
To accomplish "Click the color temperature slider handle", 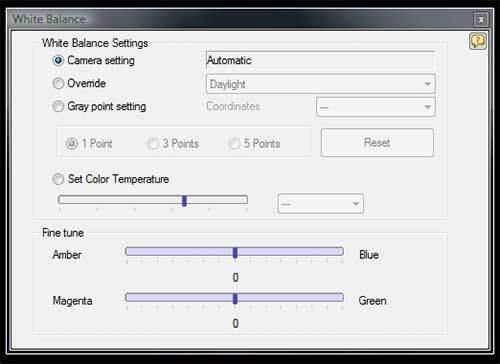I will (x=184, y=201).
